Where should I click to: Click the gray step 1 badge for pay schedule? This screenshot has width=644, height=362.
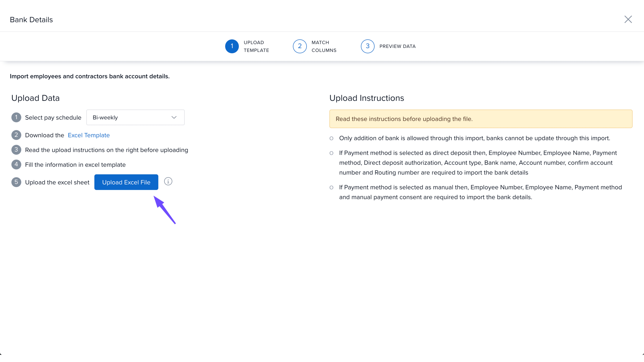pyautogui.click(x=16, y=117)
